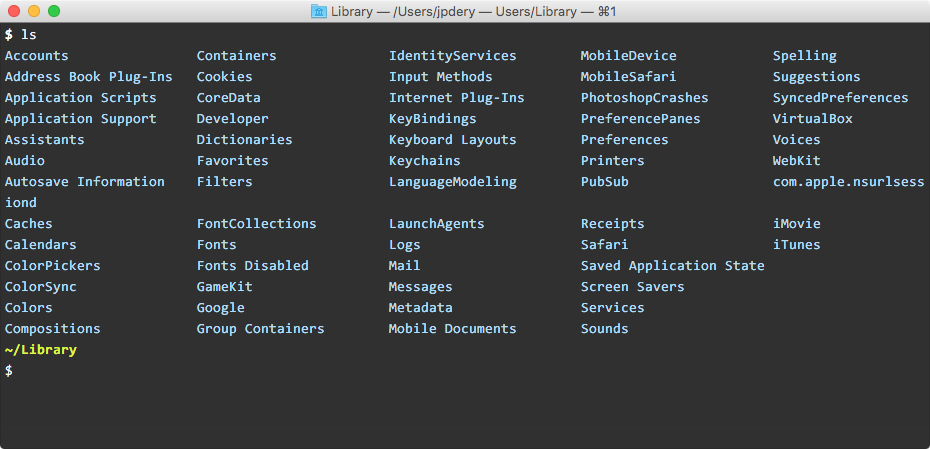This screenshot has width=930, height=449.
Task: Click the yellow minimize window button
Action: (x=34, y=11)
